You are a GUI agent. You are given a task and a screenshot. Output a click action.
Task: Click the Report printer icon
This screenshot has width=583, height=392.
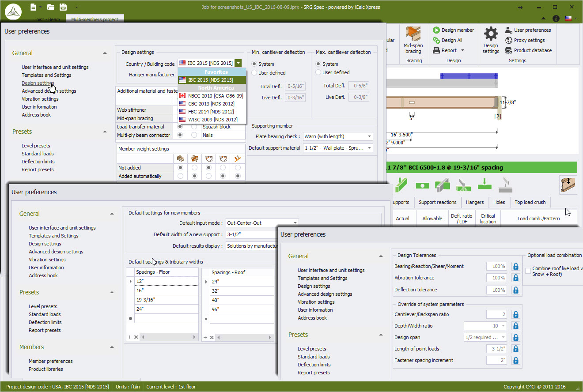436,50
